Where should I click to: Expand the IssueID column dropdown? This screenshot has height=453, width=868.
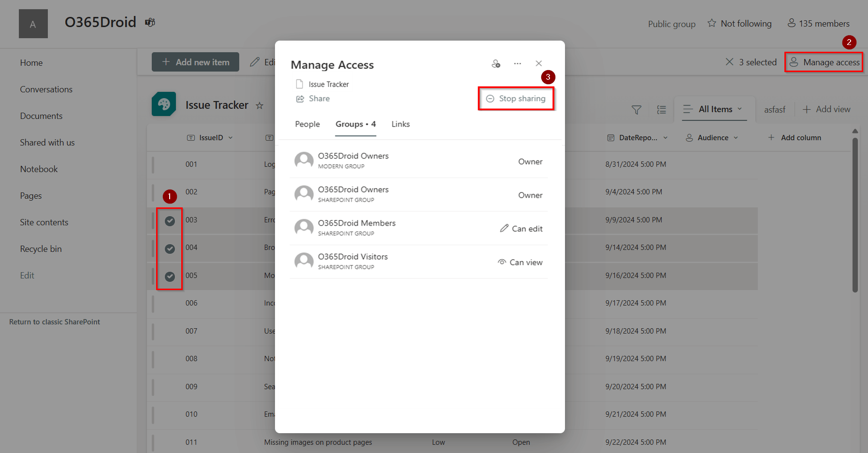coord(231,137)
